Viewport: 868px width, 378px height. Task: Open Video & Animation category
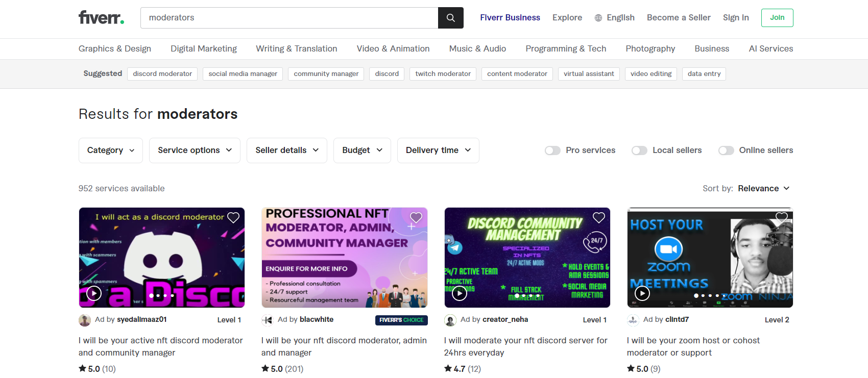(x=393, y=49)
